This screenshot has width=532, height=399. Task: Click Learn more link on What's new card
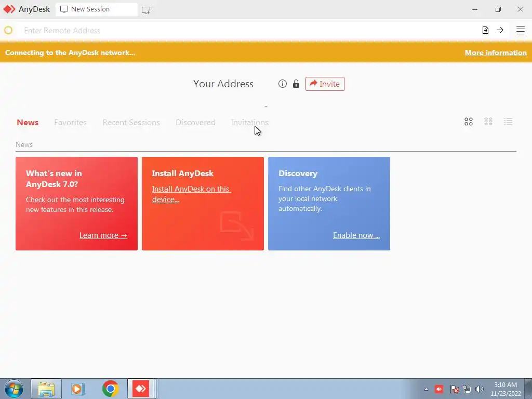103,235
